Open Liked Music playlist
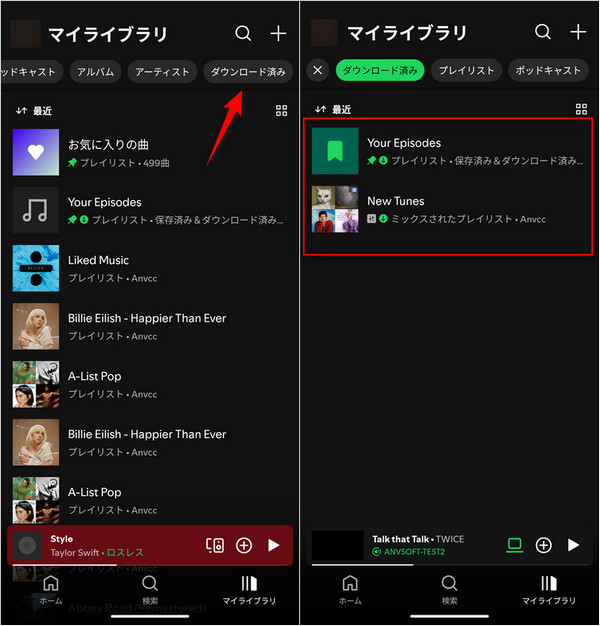The image size is (600, 626). pos(150,268)
